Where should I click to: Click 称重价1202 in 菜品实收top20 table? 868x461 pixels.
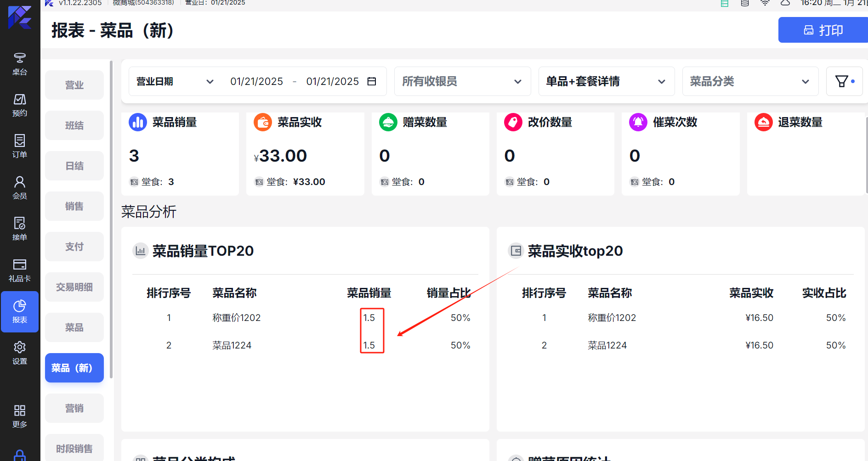[612, 318]
